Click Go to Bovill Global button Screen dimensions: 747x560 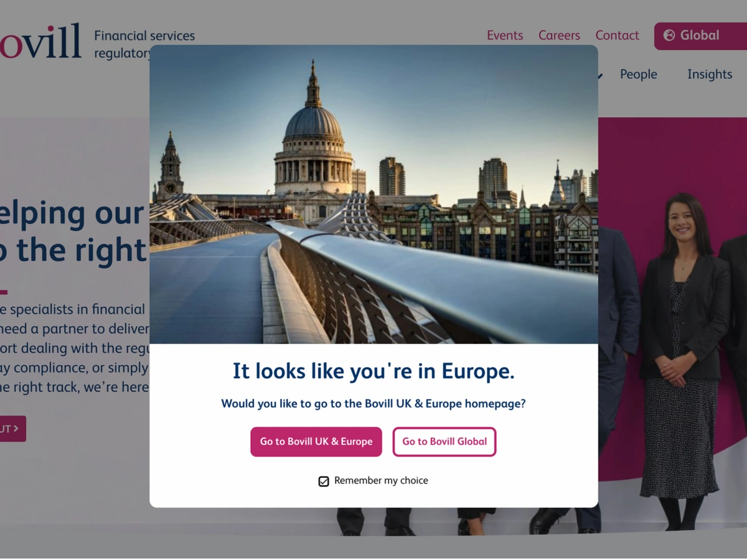pyautogui.click(x=444, y=442)
